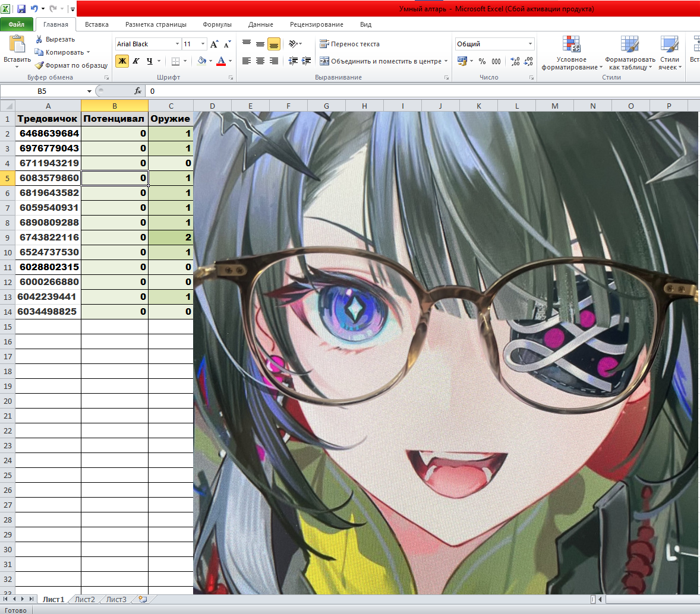The image size is (700, 614).
Task: Switch to Формулы ribbon tab
Action: pyautogui.click(x=217, y=24)
